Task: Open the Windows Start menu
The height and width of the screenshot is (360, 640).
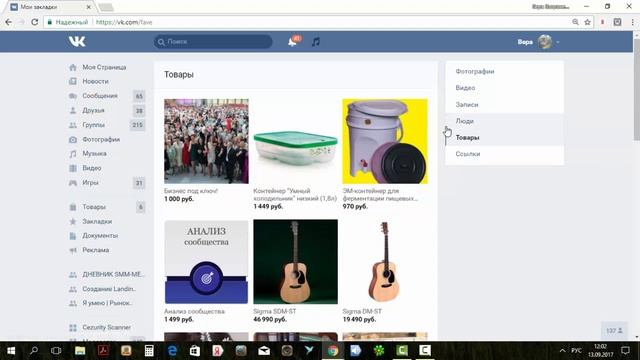Action: (11, 351)
